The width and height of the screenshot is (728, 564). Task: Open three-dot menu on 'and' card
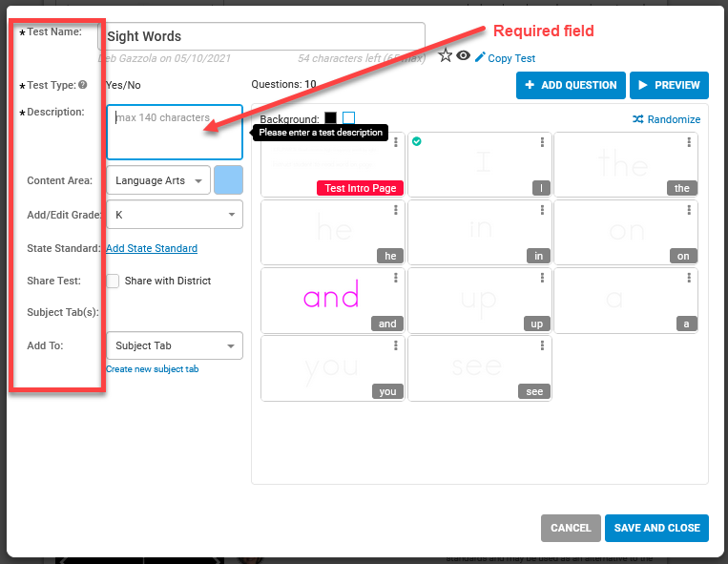(x=395, y=278)
